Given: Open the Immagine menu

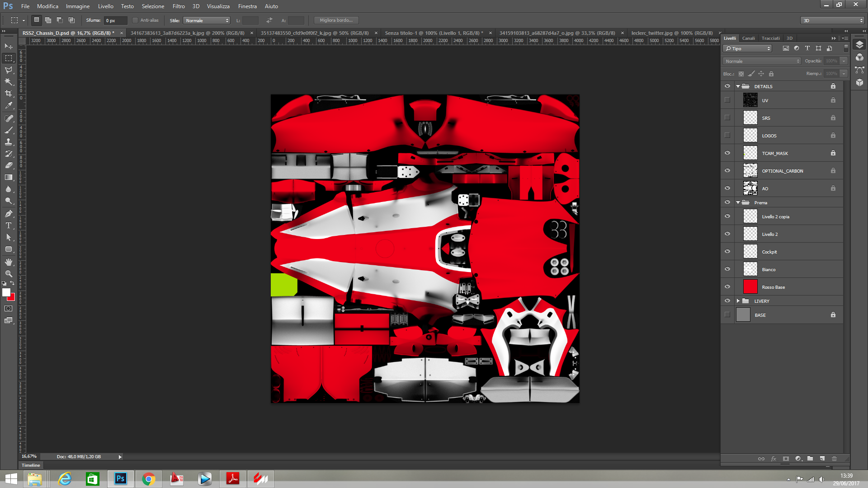Looking at the screenshot, I should [78, 6].
